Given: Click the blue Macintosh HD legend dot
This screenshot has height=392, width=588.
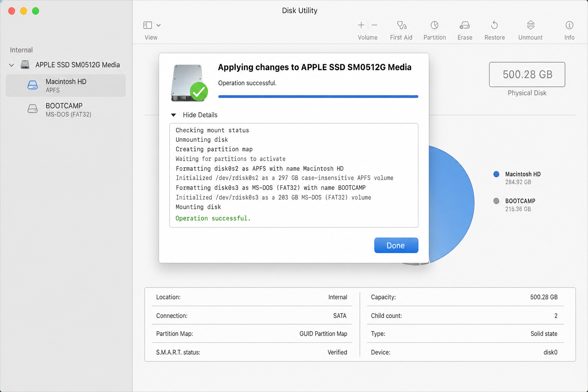Looking at the screenshot, I should [497, 174].
